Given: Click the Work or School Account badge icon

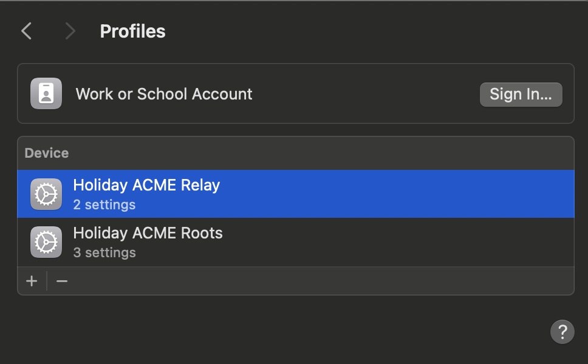Looking at the screenshot, I should point(46,93).
